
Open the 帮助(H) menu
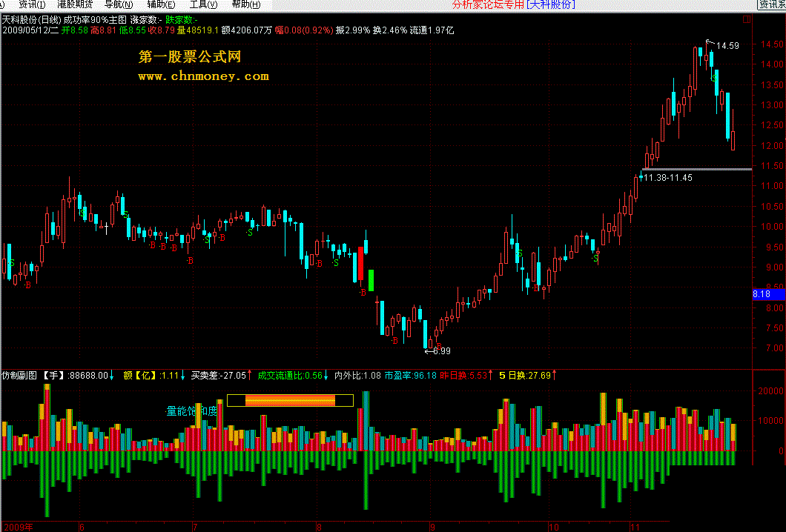click(x=245, y=4)
